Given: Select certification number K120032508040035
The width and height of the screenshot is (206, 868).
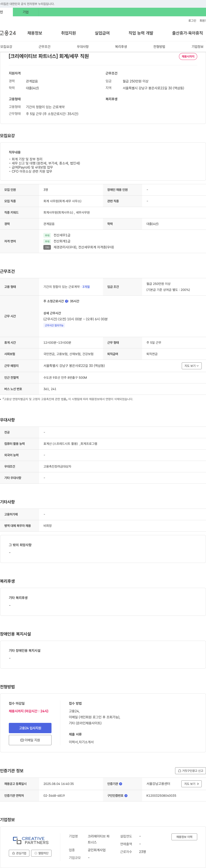Looking at the screenshot, I should click(161, 796).
